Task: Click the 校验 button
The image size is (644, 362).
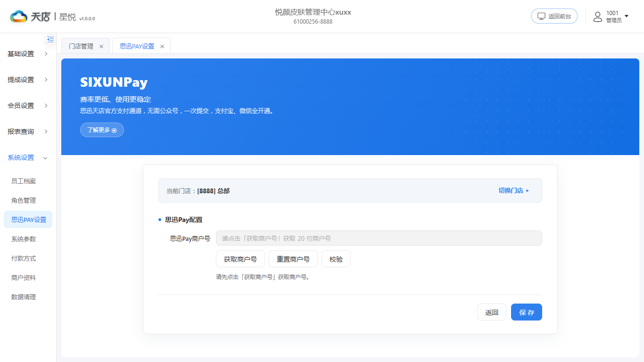Action: point(336,259)
